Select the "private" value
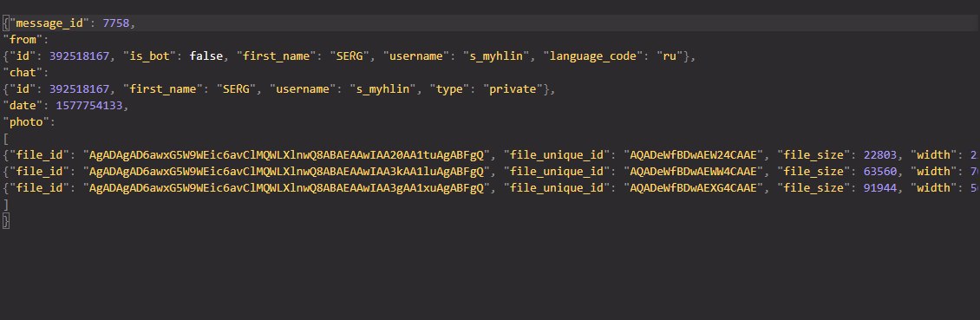 (513, 88)
